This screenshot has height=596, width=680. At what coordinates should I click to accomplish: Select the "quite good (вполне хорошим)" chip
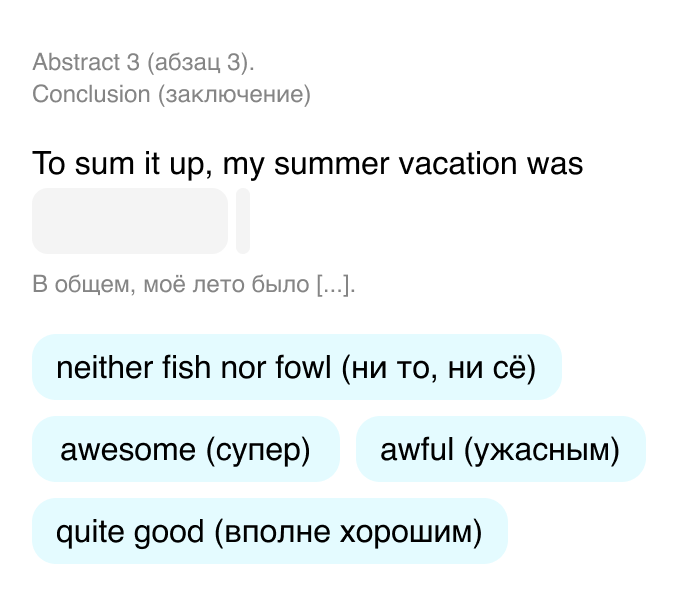(269, 531)
